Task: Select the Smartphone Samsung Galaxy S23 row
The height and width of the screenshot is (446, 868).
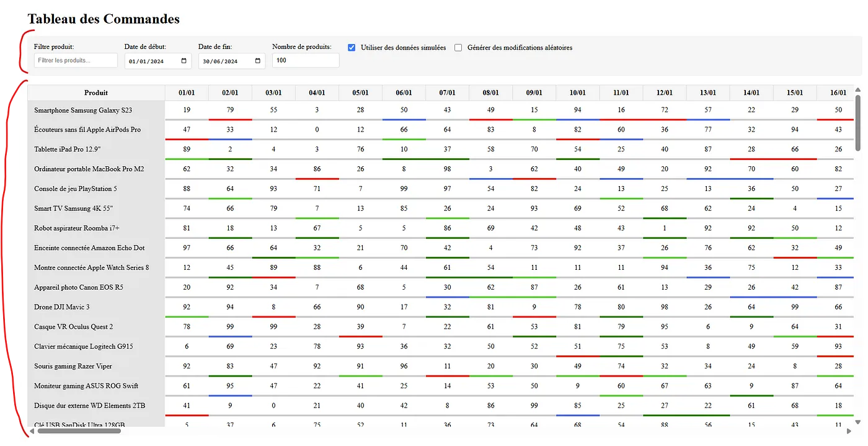Action: (83, 110)
